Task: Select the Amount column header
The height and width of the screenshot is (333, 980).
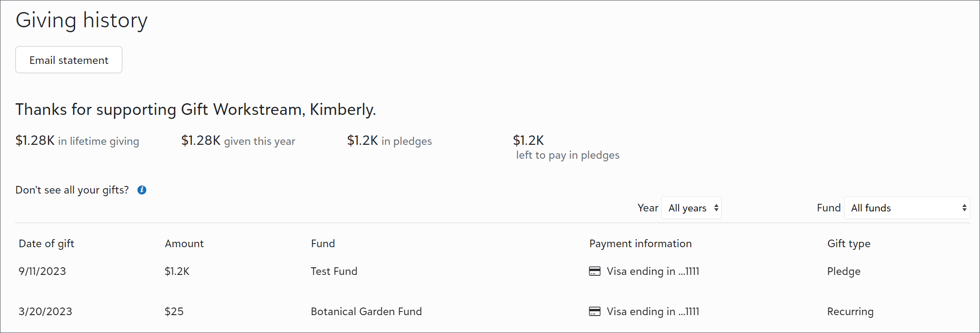Action: [x=184, y=244]
